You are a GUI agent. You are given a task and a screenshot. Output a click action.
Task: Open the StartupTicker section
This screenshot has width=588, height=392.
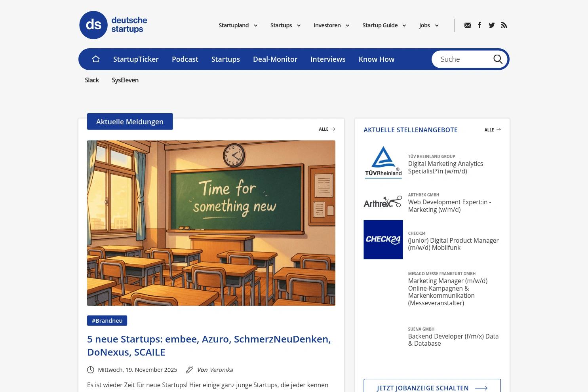[x=136, y=59]
